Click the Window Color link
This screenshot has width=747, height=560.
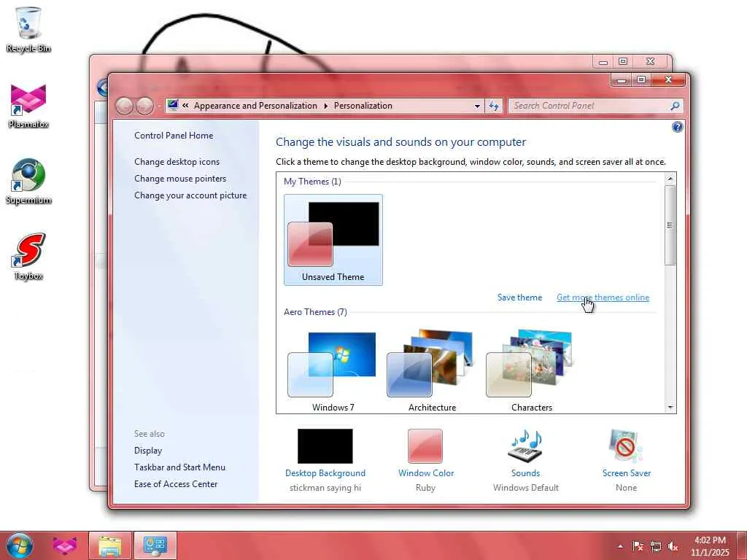(426, 472)
